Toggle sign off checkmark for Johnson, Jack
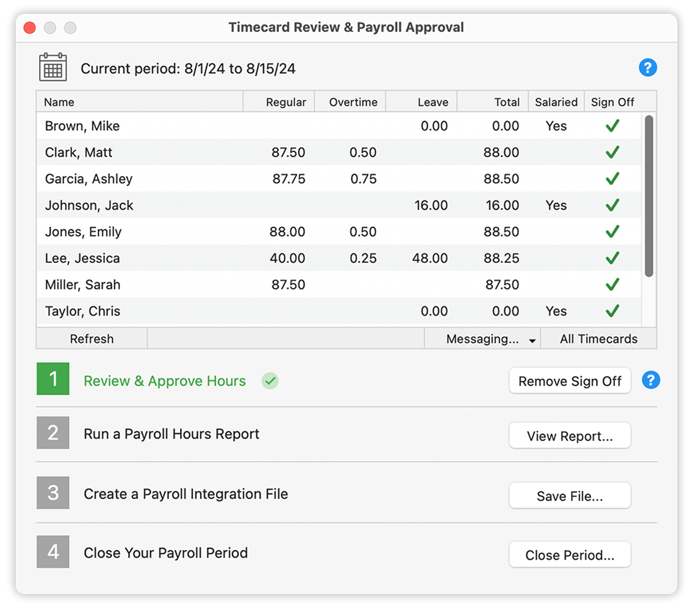693x616 pixels. [612, 205]
